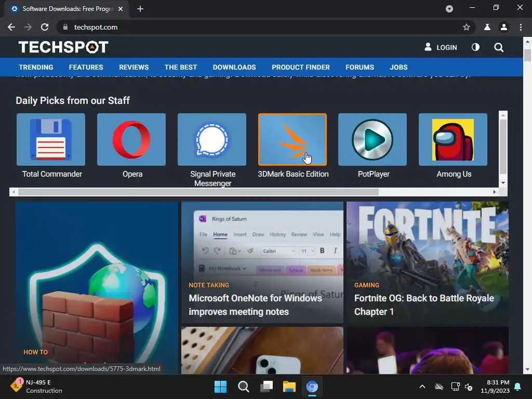The width and height of the screenshot is (532, 399).
Task: Click the daily picks horizontal scrollbar thumb
Action: pyautogui.click(x=198, y=192)
